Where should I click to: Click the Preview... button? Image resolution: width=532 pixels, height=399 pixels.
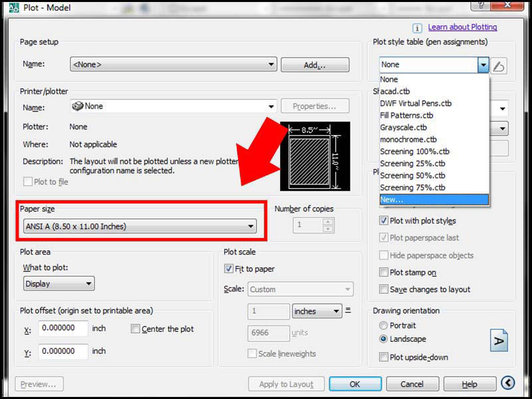tap(39, 384)
